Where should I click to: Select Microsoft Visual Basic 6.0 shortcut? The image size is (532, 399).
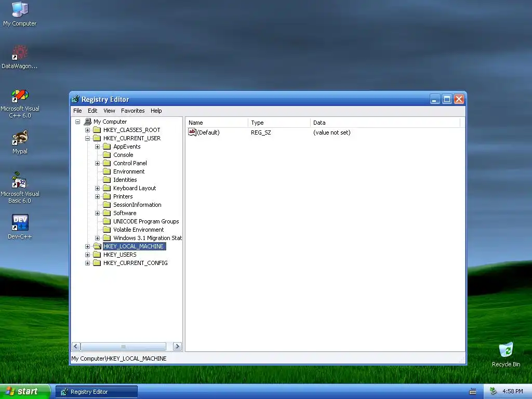[20, 188]
